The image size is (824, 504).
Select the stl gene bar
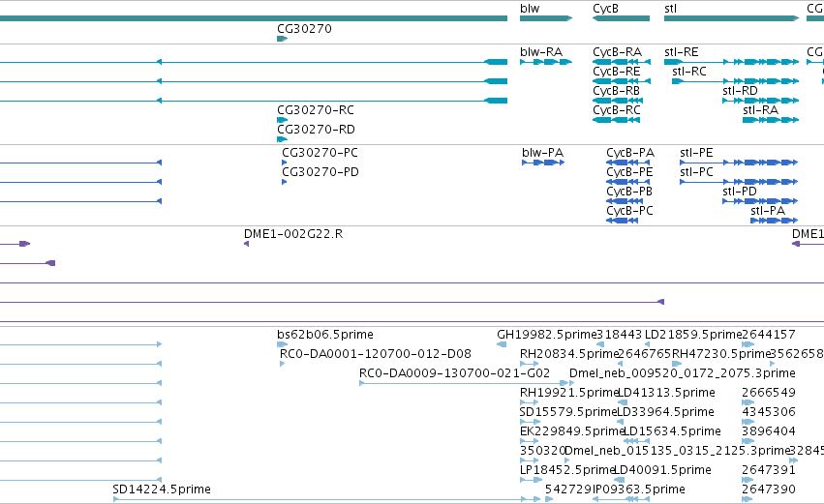[731, 18]
